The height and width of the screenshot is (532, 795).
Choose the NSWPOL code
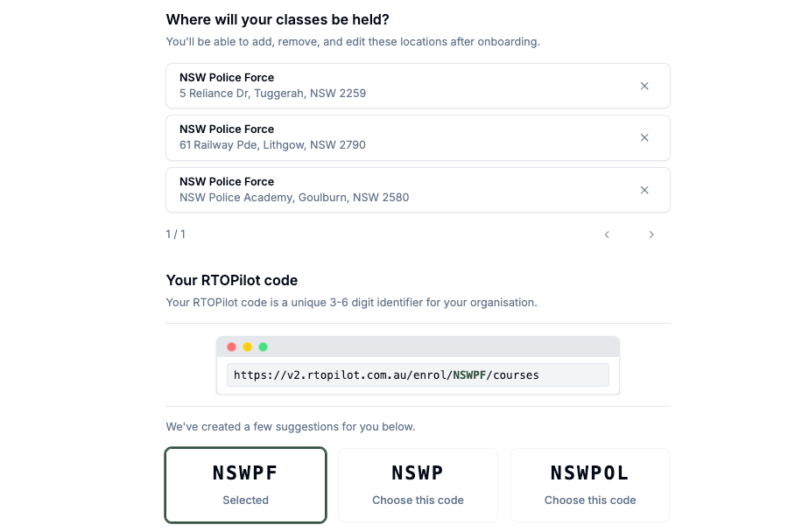click(x=589, y=485)
